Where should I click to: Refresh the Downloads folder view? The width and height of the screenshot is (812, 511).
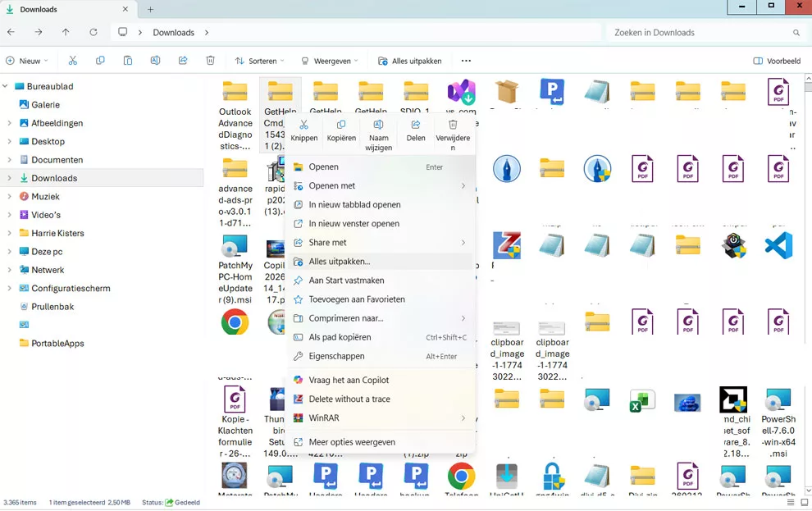tap(94, 33)
